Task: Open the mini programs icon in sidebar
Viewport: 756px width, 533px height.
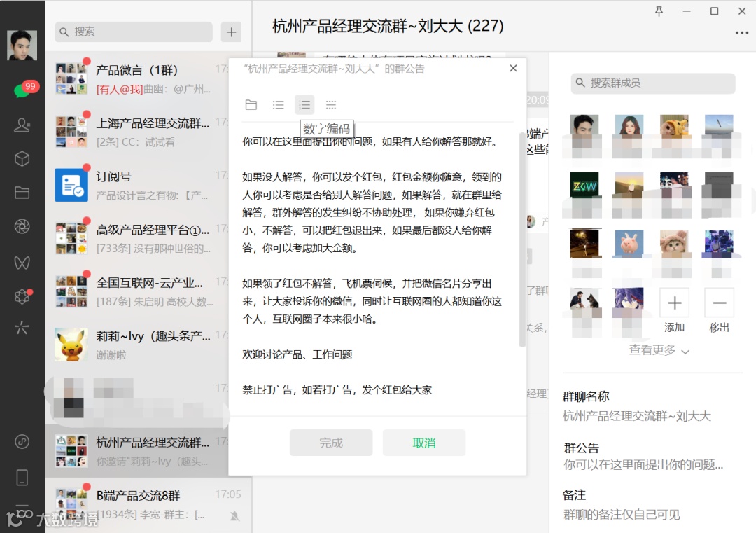Action: coord(22,441)
